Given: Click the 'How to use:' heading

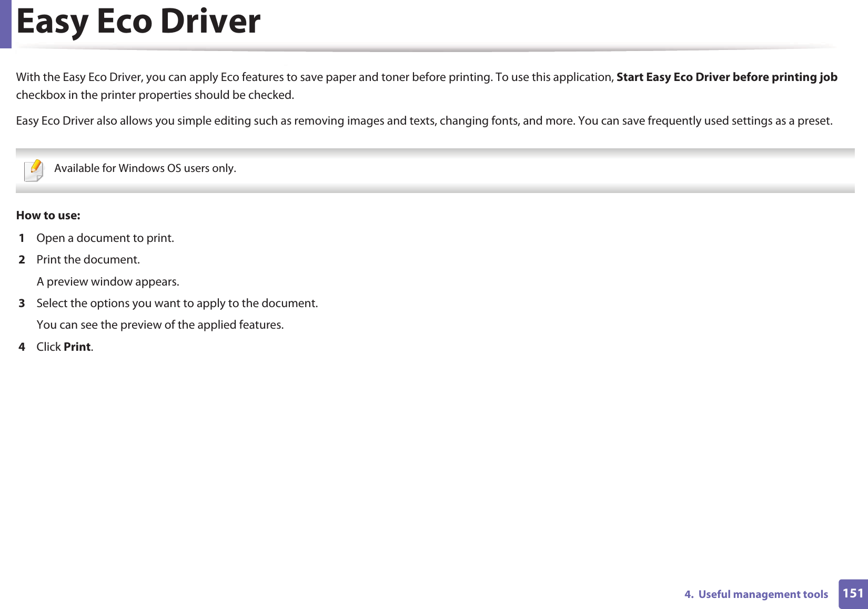Looking at the screenshot, I should pyautogui.click(x=48, y=216).
